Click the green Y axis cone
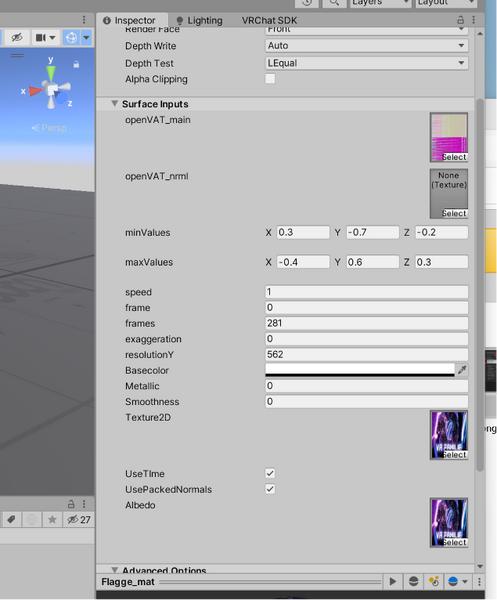This screenshot has height=600, width=497. point(51,73)
